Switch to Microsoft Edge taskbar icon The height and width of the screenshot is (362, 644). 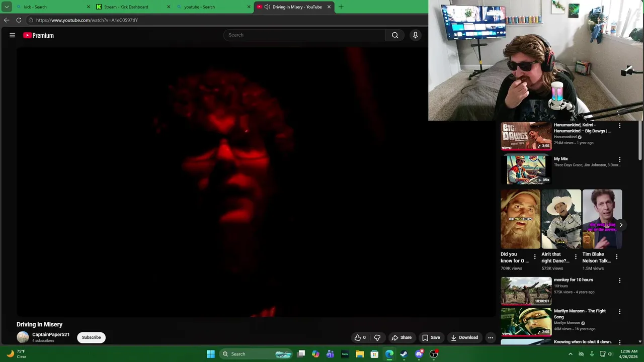[389, 354]
